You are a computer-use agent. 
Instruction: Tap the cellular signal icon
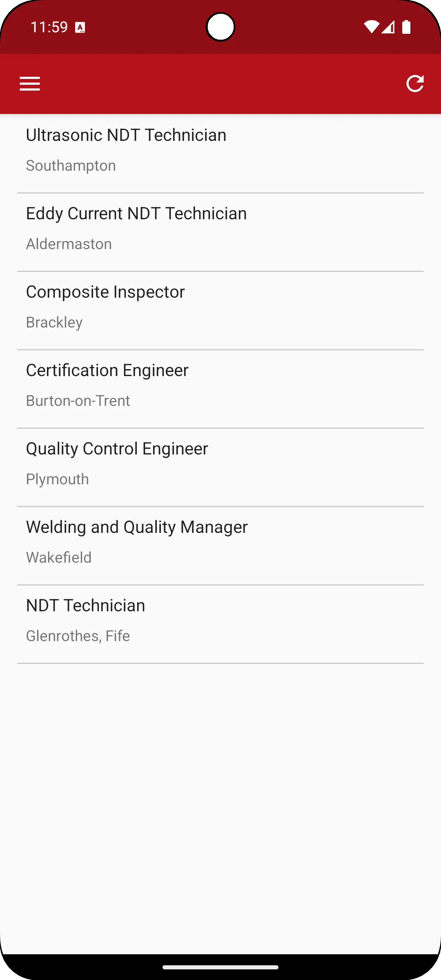388,27
